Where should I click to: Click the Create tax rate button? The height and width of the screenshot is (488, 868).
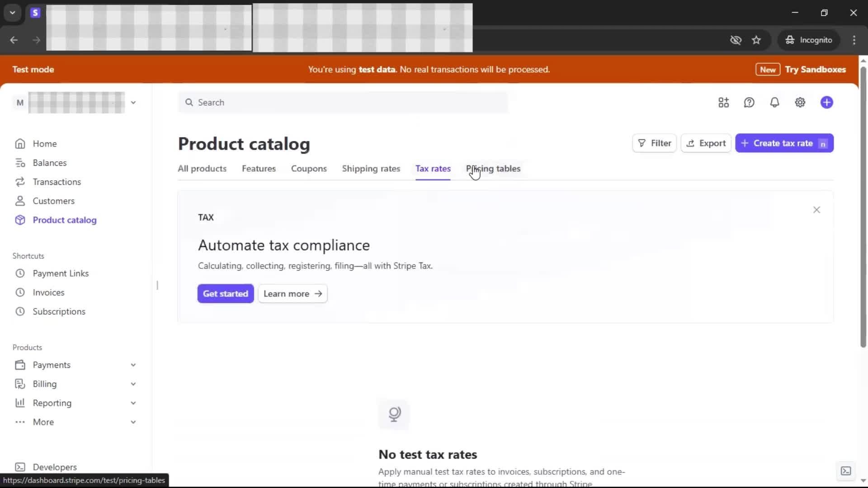[x=783, y=143]
